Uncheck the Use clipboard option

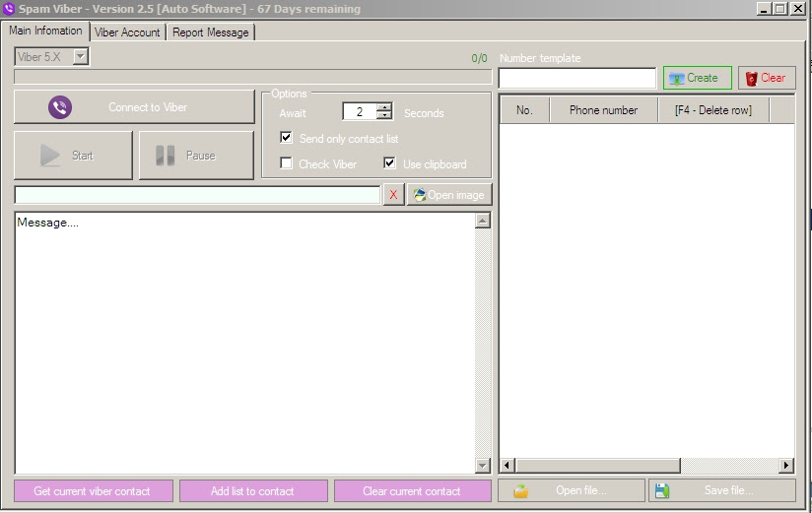pos(389,163)
